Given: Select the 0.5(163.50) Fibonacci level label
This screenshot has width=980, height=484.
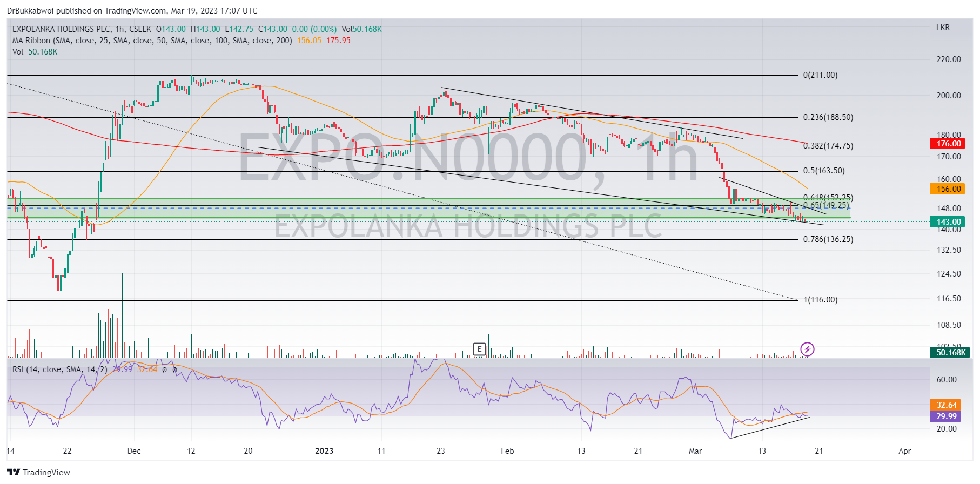Looking at the screenshot, I should coord(824,171).
